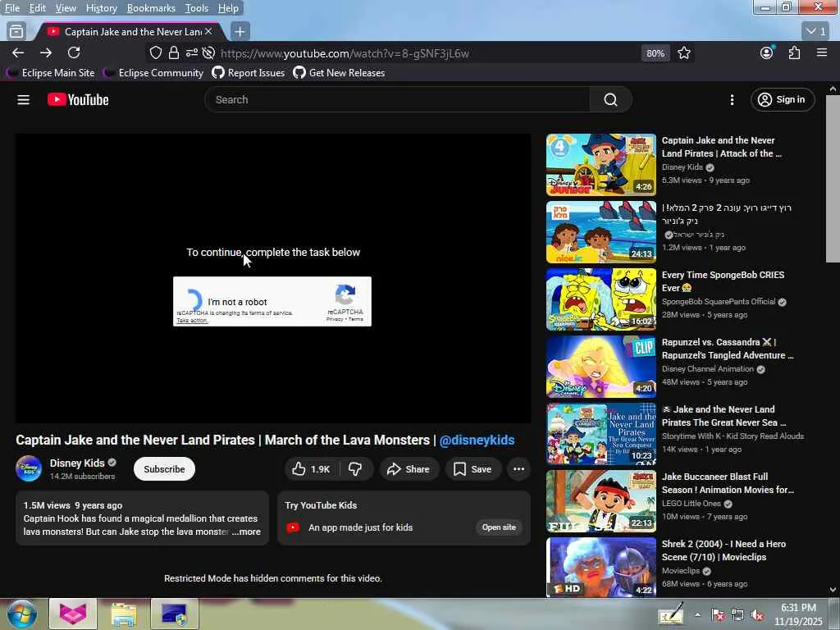Screen dimensions: 840x630
Task: Open Rapunzel vs. Cassandra video title
Action: pos(728,349)
